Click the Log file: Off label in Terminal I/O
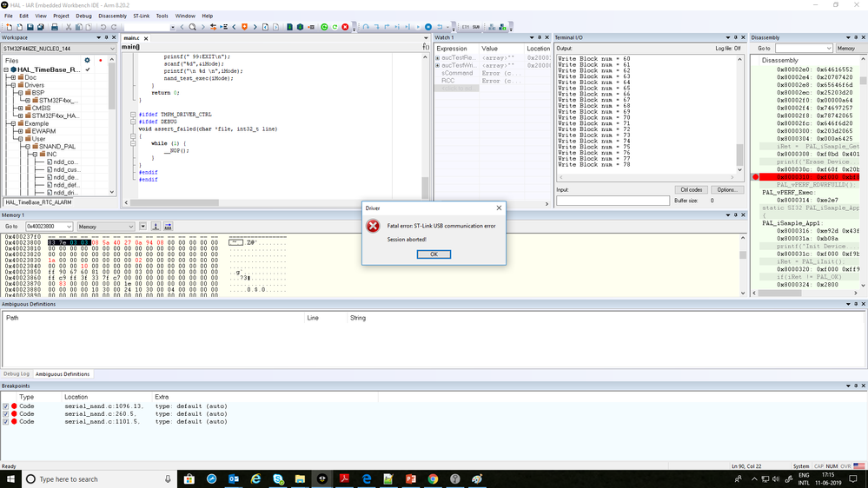This screenshot has height=488, width=868. point(728,49)
